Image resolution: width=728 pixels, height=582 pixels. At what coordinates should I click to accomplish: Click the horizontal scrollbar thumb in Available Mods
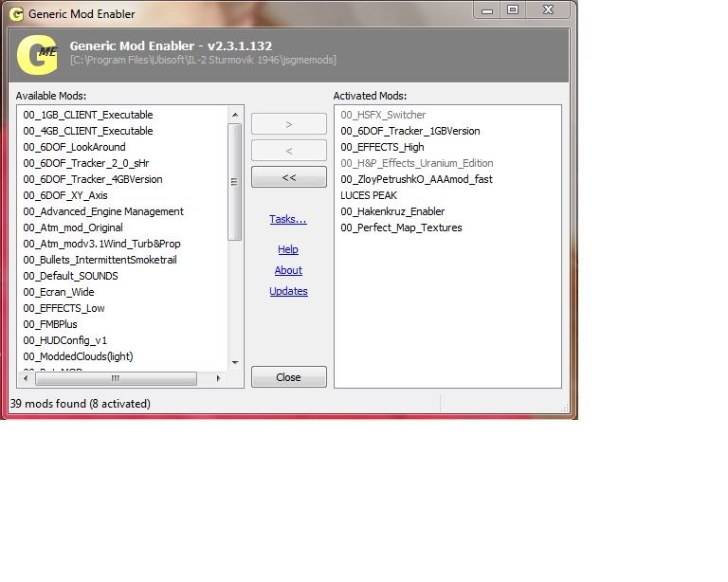[116, 379]
